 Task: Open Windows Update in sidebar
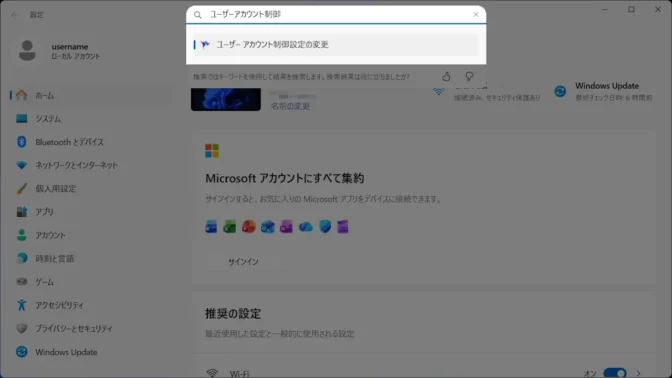91,352
